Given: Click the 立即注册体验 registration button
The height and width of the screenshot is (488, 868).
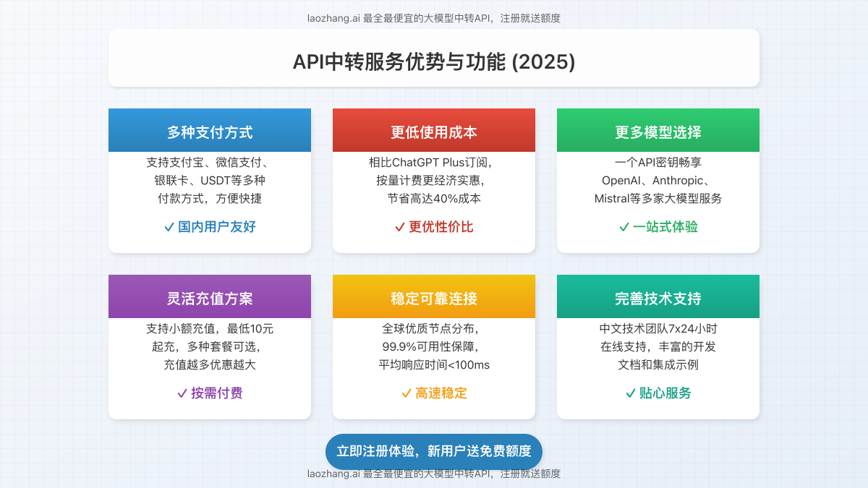Looking at the screenshot, I should (x=434, y=452).
